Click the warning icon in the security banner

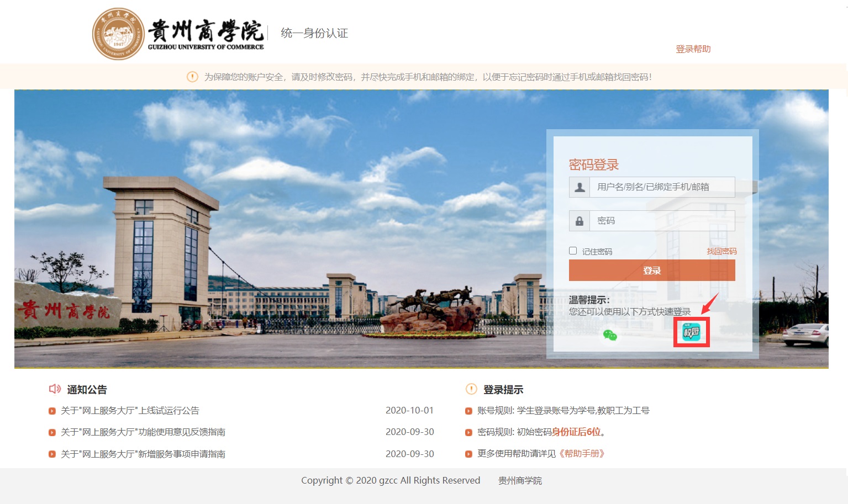(192, 77)
